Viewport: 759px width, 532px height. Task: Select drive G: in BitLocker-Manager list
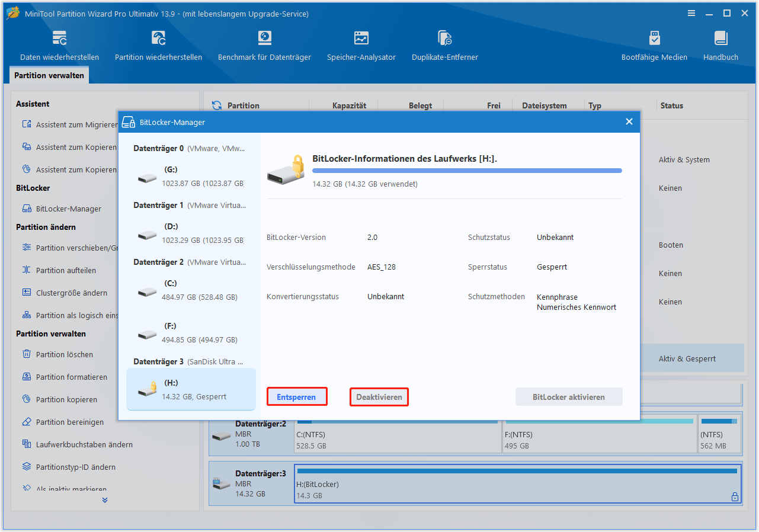point(191,177)
